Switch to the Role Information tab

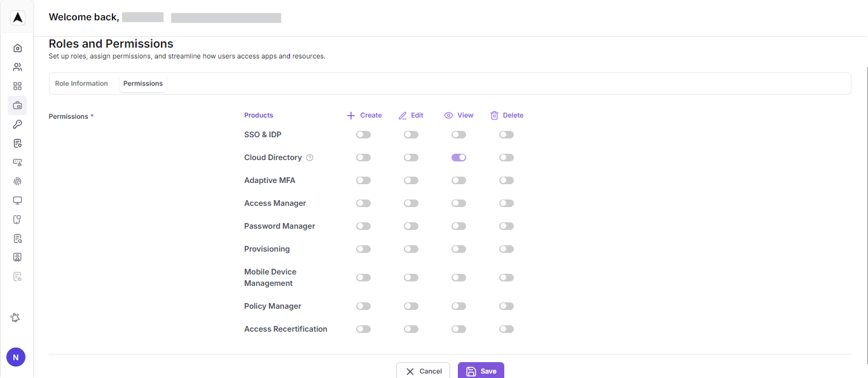(x=81, y=83)
